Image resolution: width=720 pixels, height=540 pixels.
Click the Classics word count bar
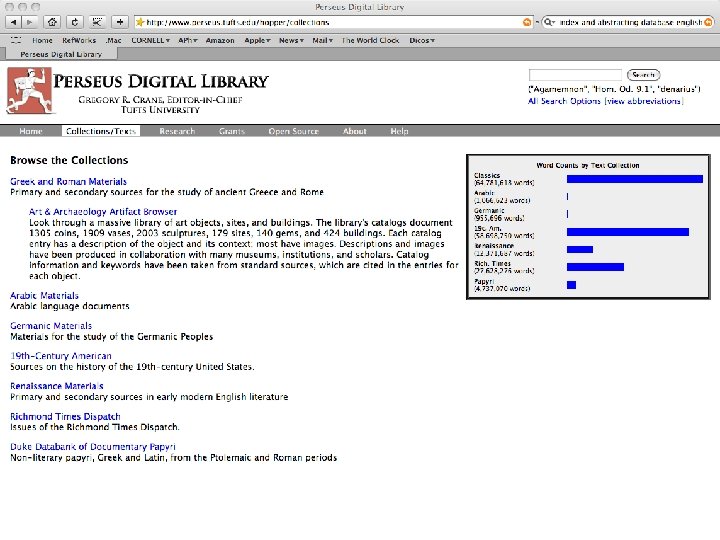(x=635, y=179)
